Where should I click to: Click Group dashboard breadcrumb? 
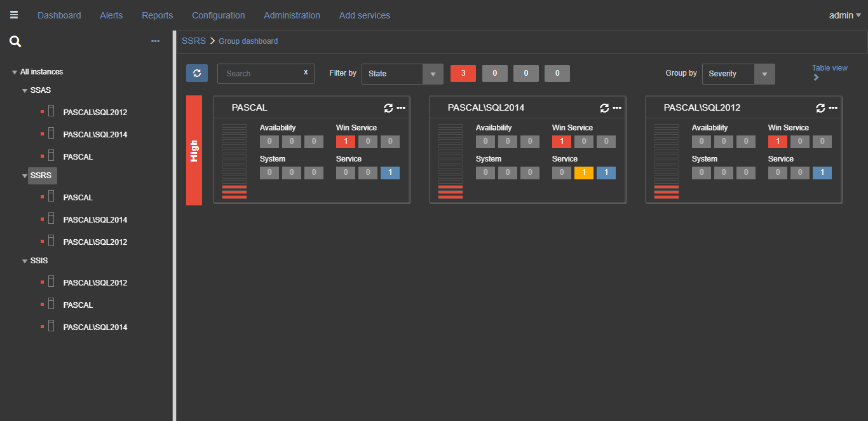[x=248, y=41]
